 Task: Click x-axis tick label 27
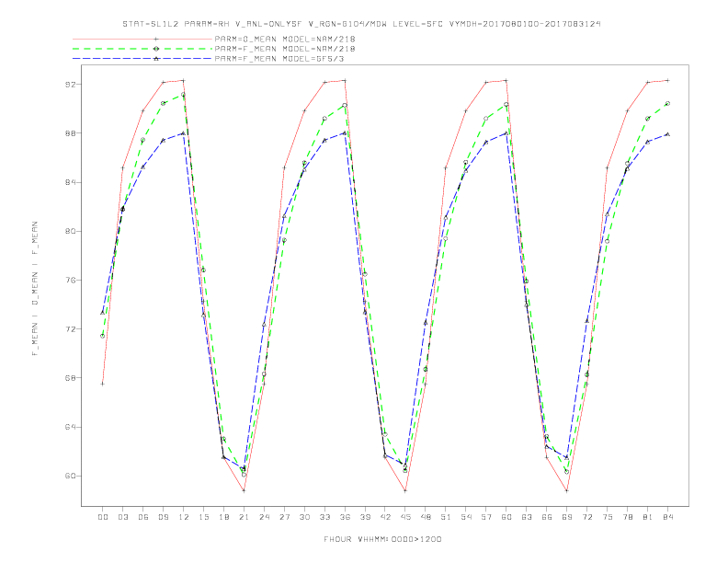click(284, 517)
